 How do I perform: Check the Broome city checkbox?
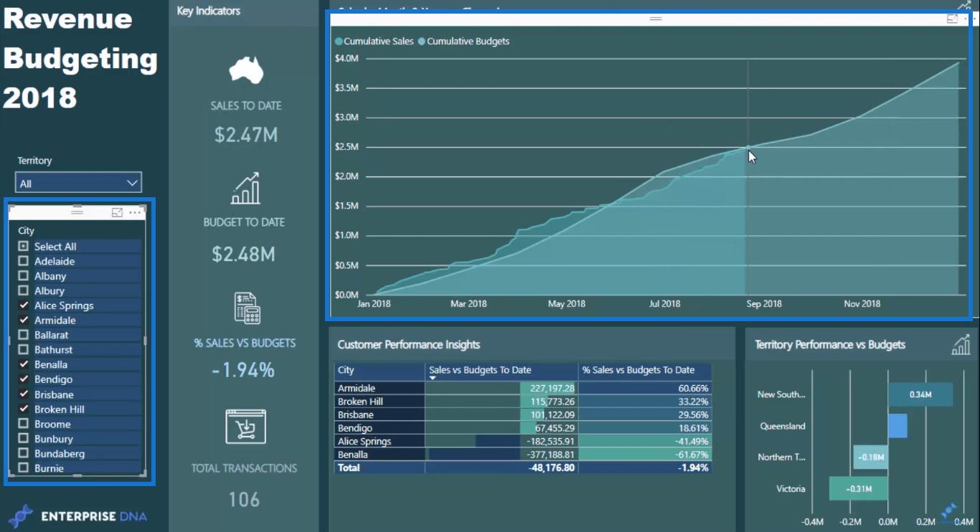click(24, 424)
